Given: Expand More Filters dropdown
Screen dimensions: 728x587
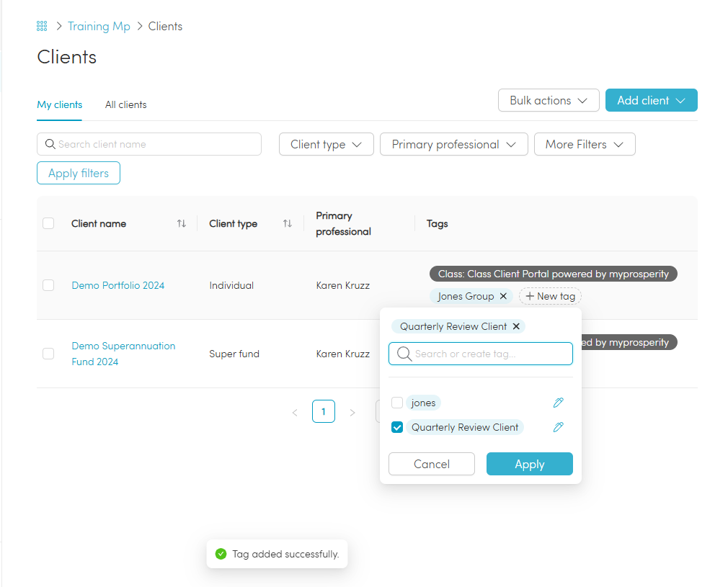Looking at the screenshot, I should pos(585,144).
